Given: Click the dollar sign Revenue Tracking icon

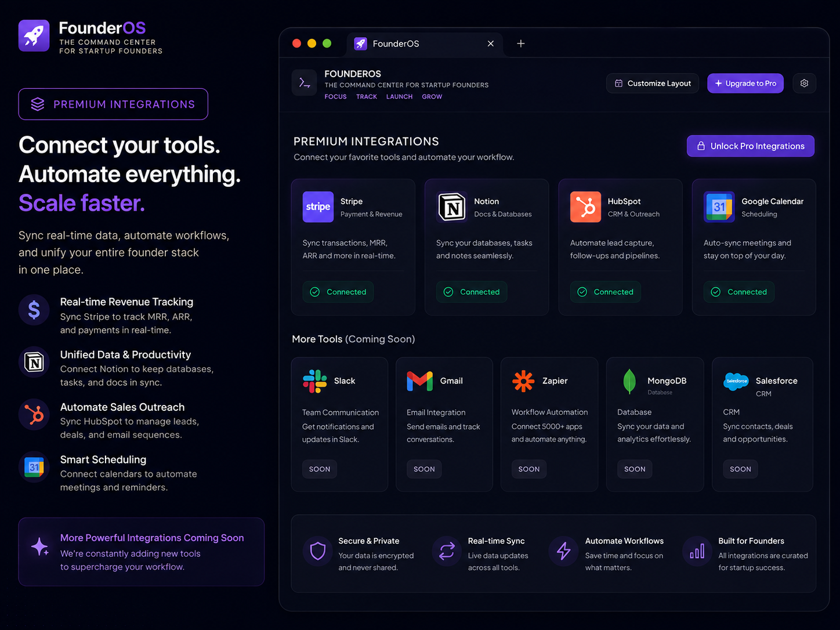Looking at the screenshot, I should point(34,310).
